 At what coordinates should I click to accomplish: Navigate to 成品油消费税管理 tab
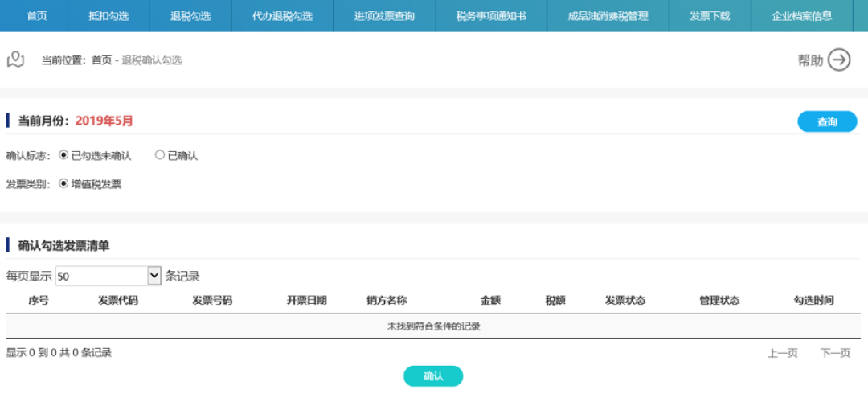608,16
